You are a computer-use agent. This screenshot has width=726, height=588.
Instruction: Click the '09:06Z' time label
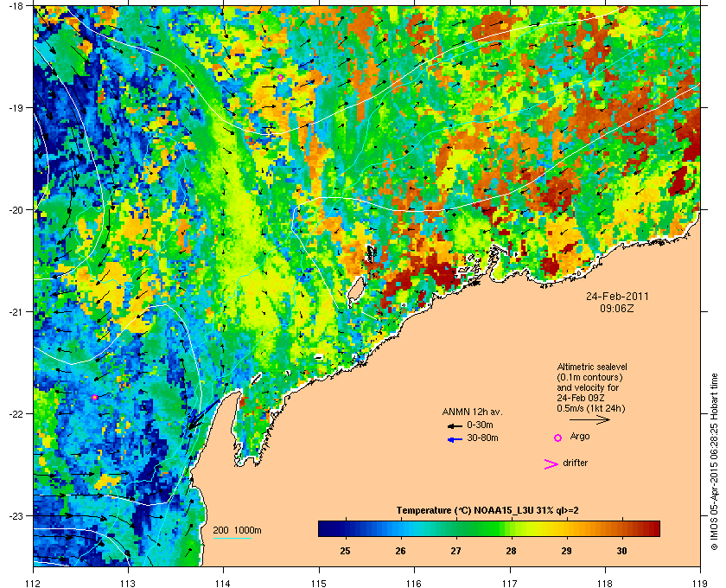tap(617, 308)
